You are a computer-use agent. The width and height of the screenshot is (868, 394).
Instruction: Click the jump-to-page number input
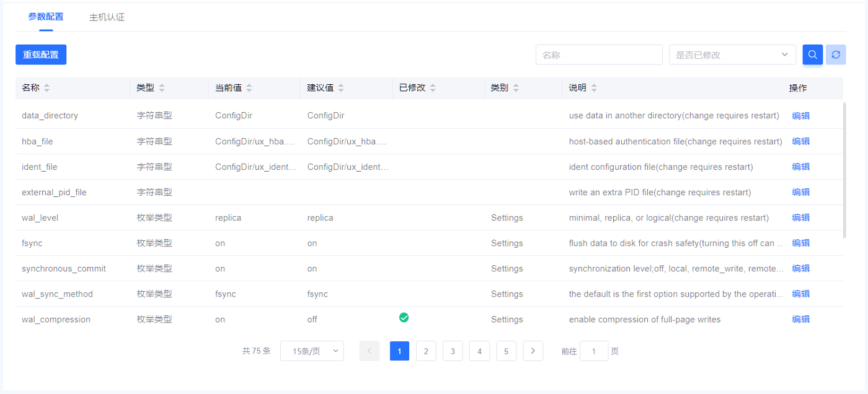tap(594, 351)
